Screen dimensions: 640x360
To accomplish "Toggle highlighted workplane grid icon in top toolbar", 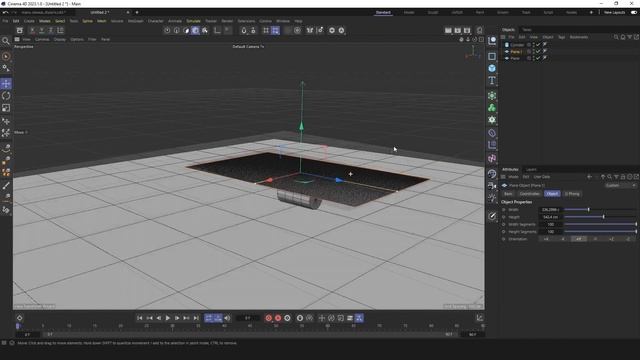I will [x=276, y=30].
